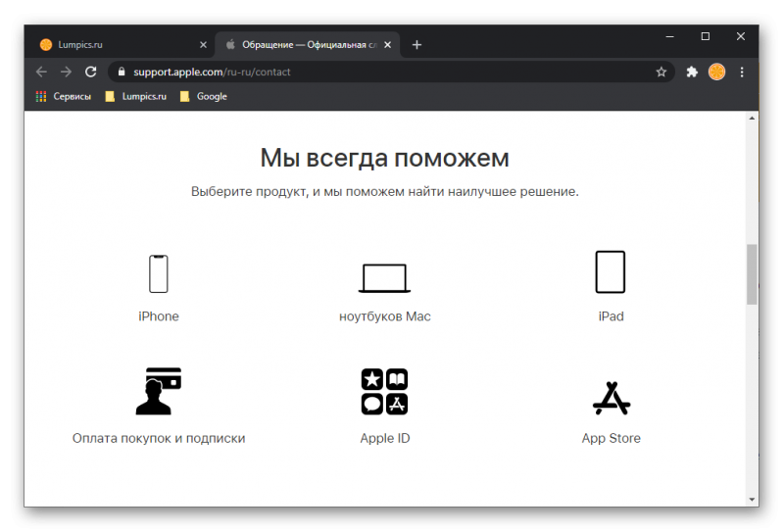Open Chrome's three-dot menu
784x532 pixels.
[742, 72]
